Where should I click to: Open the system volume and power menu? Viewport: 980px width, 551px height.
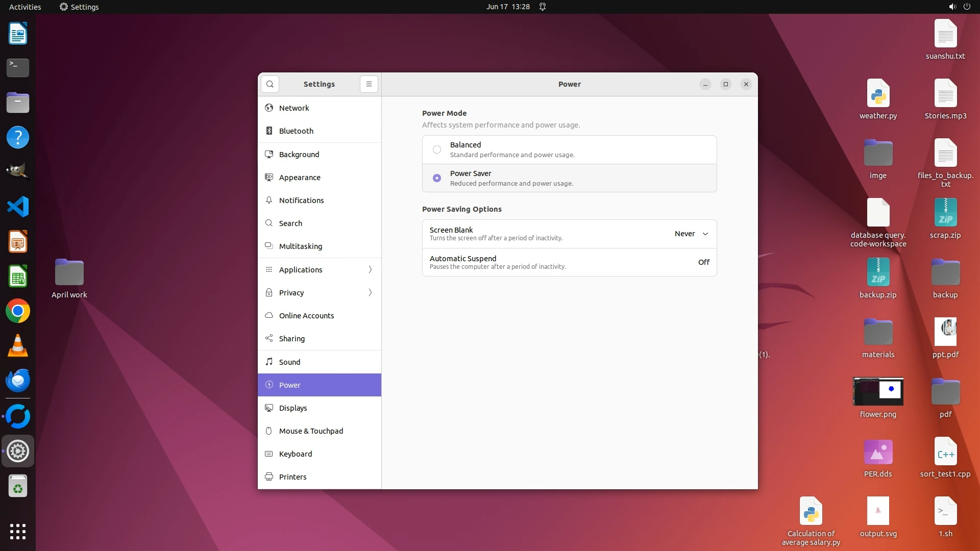(959, 7)
